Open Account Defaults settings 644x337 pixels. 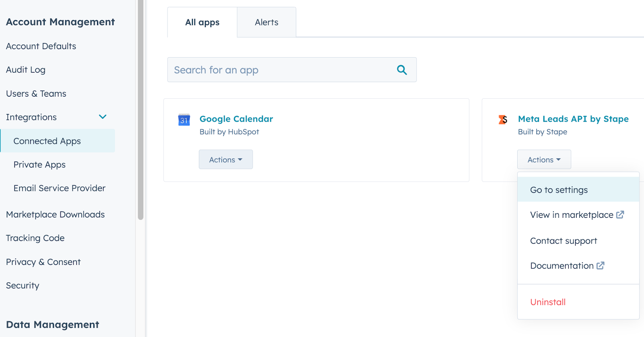pos(41,46)
